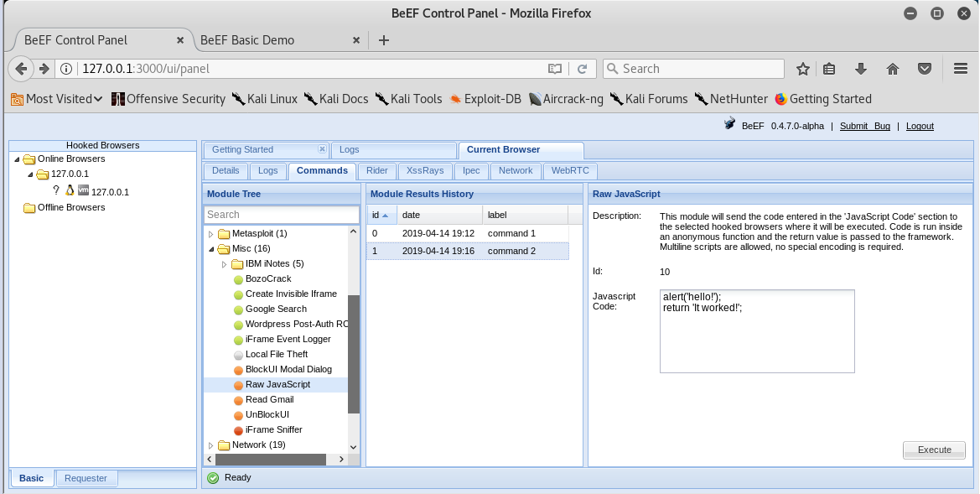Expand the Metasploit (1) folder
980x494 pixels.
tap(210, 234)
